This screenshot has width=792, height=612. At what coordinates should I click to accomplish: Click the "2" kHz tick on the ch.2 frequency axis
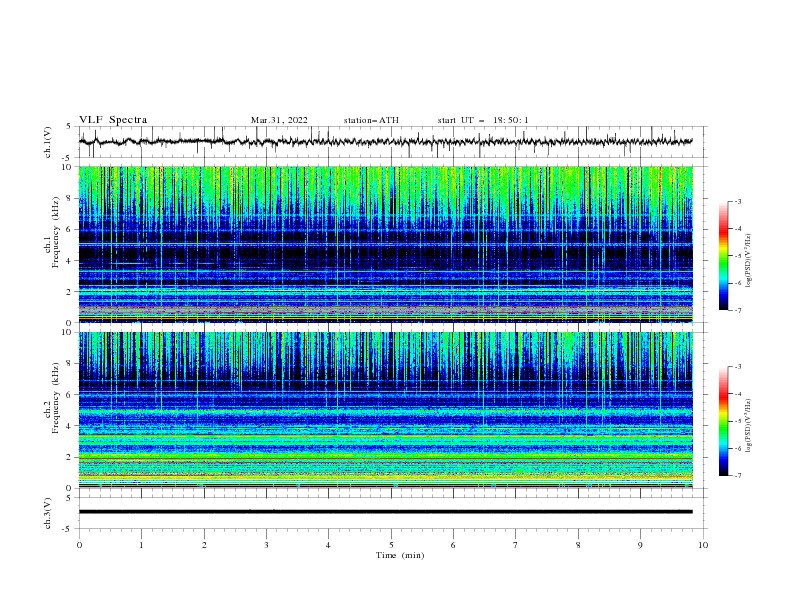tap(70, 457)
